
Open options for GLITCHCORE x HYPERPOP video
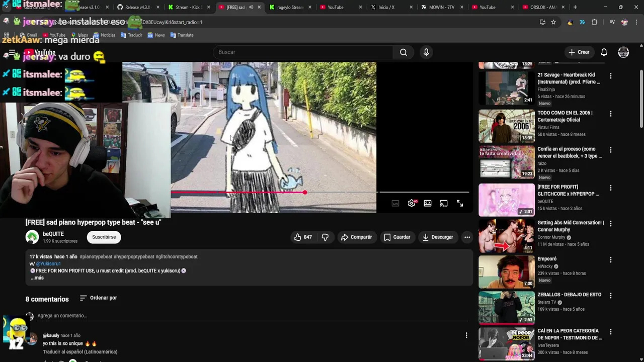[611, 188]
